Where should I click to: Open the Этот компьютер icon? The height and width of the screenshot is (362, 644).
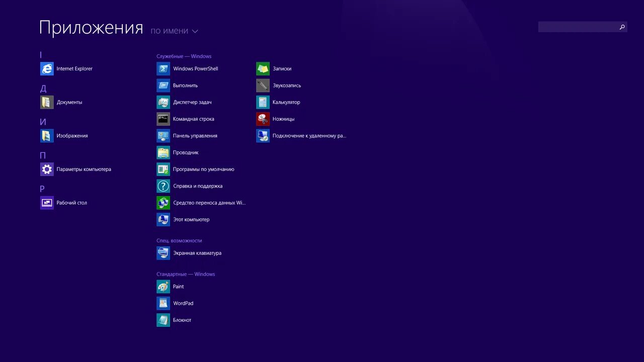(x=163, y=220)
